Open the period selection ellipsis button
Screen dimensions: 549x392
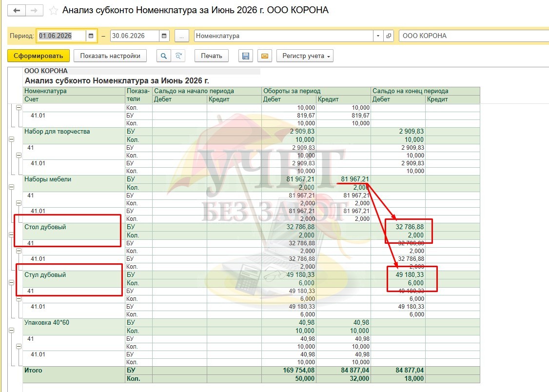click(181, 36)
